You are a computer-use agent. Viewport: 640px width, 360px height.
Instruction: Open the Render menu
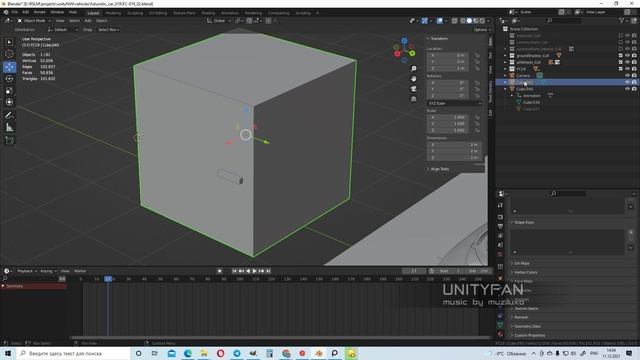click(40, 12)
